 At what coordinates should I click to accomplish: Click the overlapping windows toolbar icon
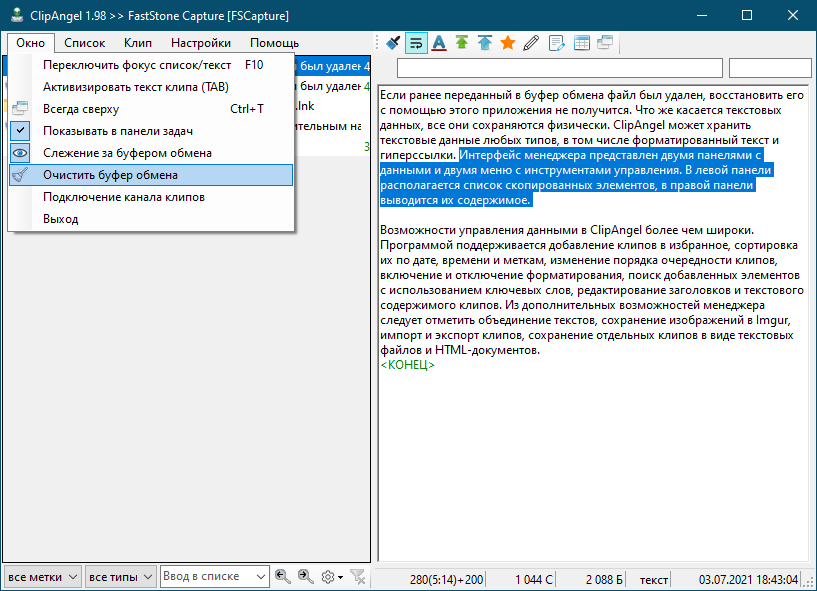point(605,43)
